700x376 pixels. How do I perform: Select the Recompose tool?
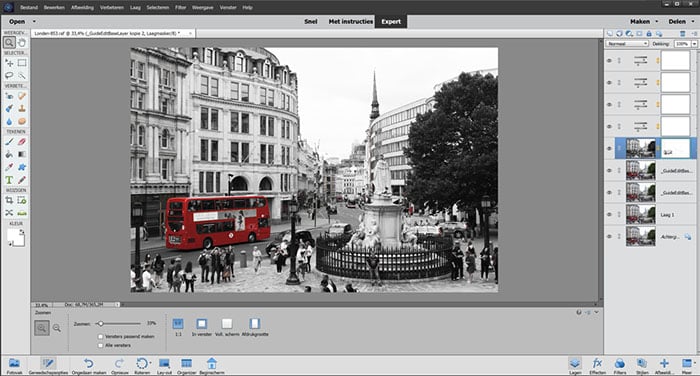[22, 201]
